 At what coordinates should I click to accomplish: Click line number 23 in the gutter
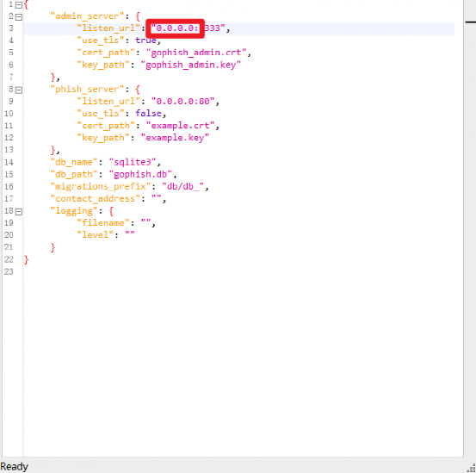pos(9,271)
